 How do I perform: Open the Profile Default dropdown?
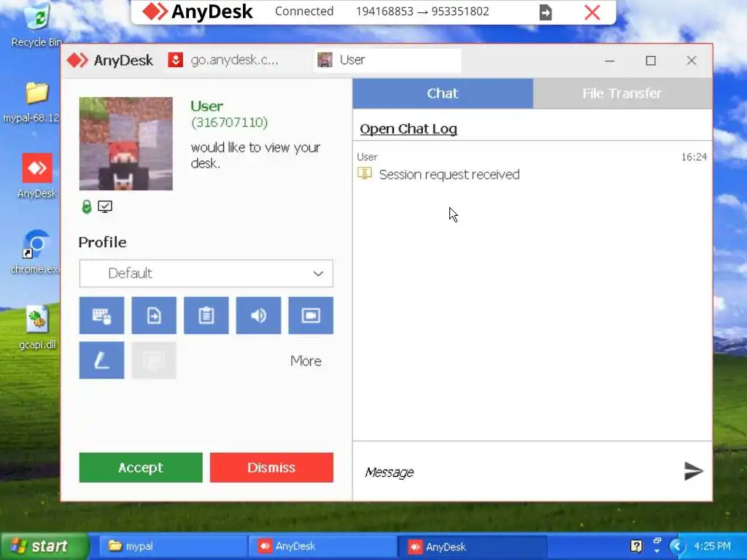coord(206,273)
